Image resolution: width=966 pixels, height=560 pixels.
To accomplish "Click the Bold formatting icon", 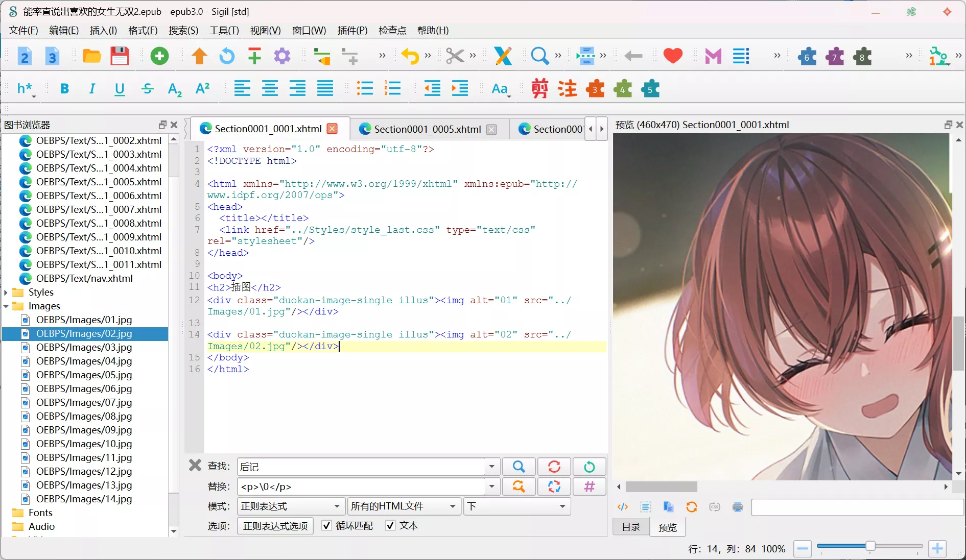I will [64, 89].
